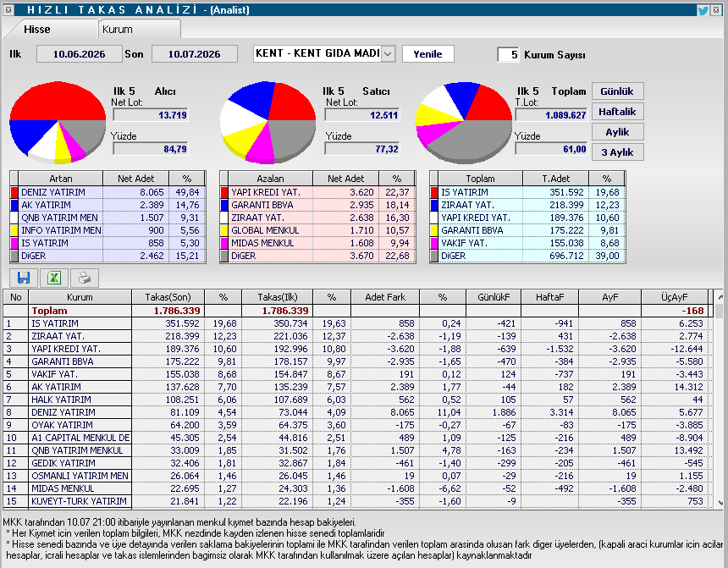Click the Toplam summary row label
Image resolution: width=728 pixels, height=568 pixels.
[50, 311]
